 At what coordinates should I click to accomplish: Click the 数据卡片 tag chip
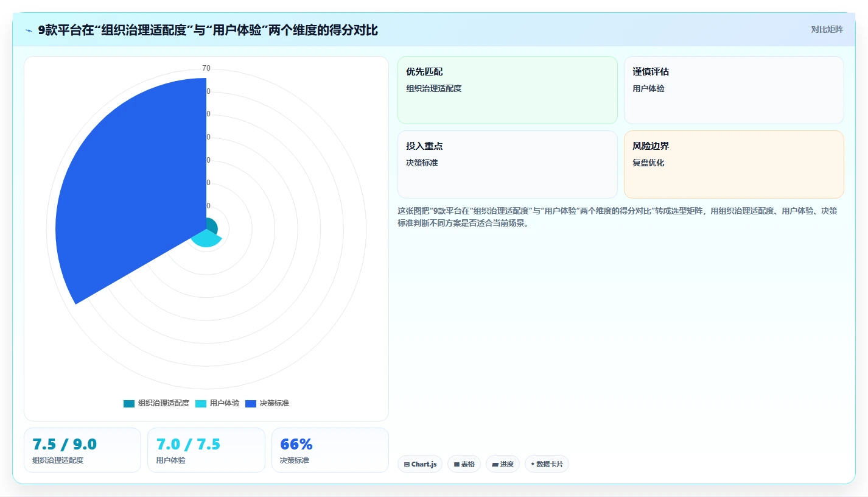click(547, 464)
